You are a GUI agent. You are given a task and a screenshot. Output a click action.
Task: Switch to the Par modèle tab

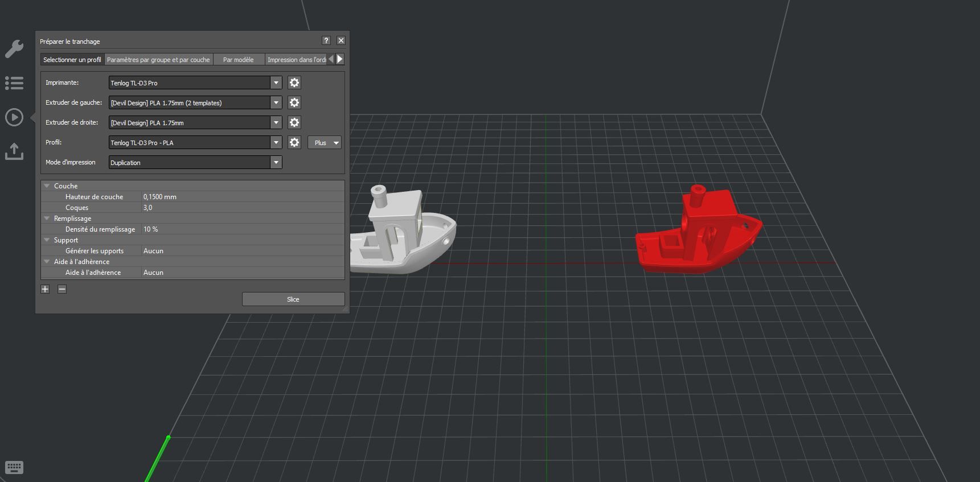239,59
